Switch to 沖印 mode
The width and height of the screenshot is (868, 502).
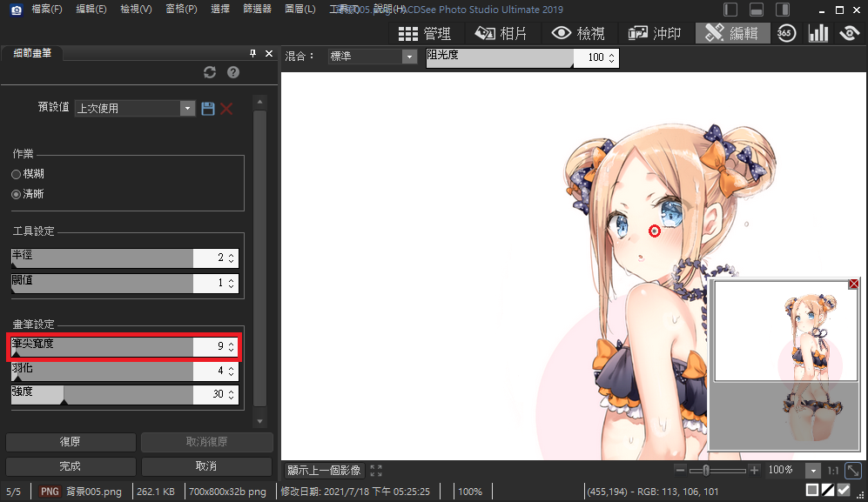tap(655, 33)
